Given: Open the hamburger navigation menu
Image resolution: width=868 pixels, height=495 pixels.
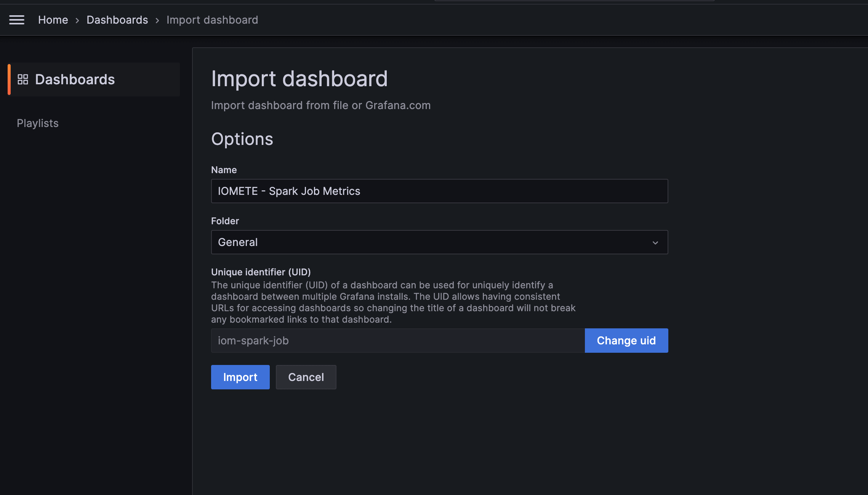Looking at the screenshot, I should (x=17, y=20).
